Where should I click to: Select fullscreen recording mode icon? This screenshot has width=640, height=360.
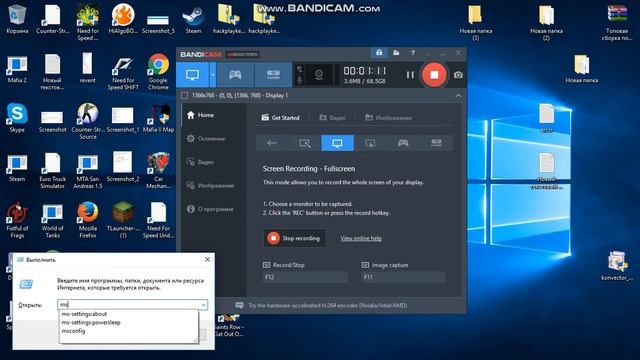(x=337, y=143)
